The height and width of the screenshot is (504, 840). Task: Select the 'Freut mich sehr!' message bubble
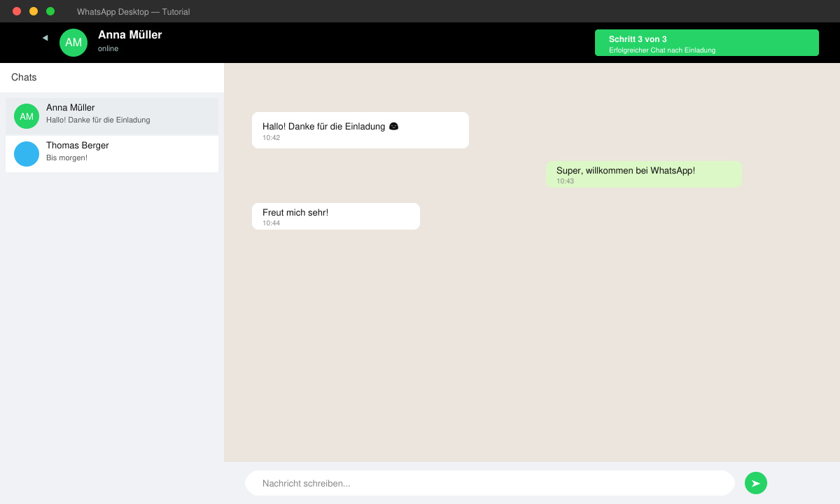(x=336, y=216)
